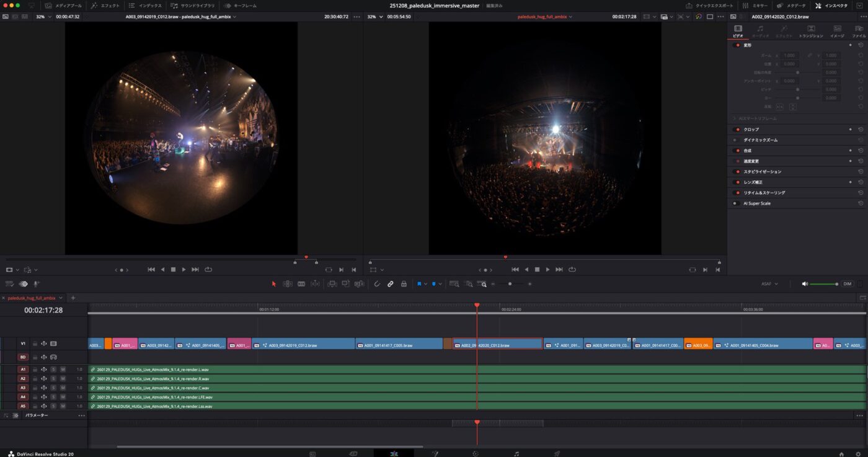Click the DIM audio button

[x=848, y=284]
